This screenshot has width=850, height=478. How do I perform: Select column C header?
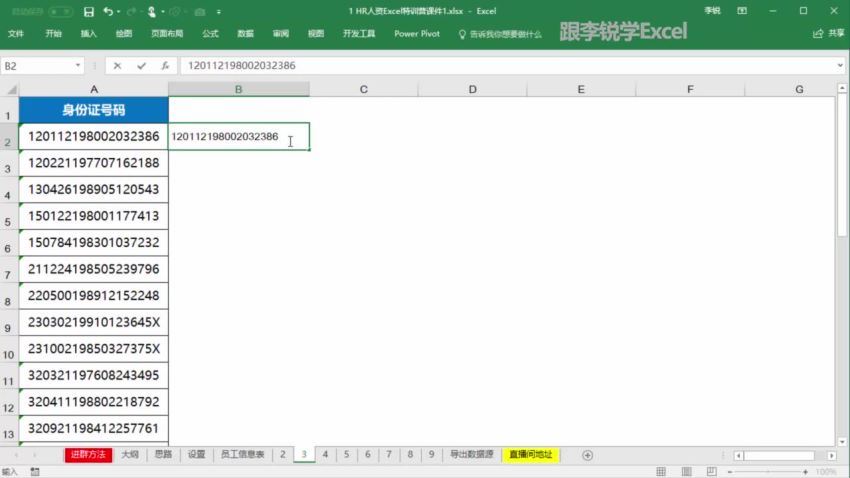[364, 89]
